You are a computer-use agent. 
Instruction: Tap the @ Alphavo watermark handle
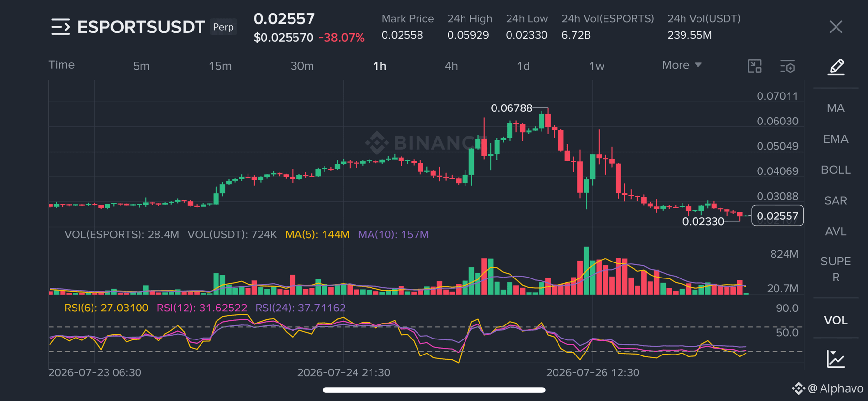[835, 388]
